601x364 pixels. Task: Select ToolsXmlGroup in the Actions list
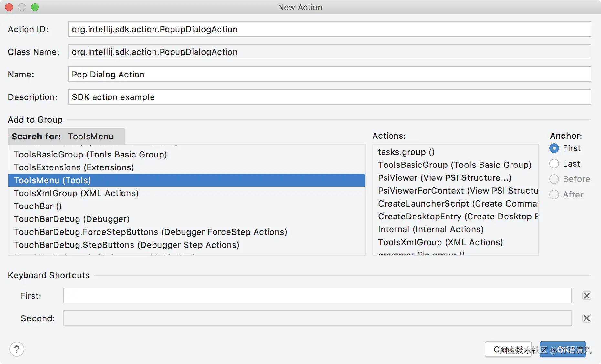(x=456, y=242)
